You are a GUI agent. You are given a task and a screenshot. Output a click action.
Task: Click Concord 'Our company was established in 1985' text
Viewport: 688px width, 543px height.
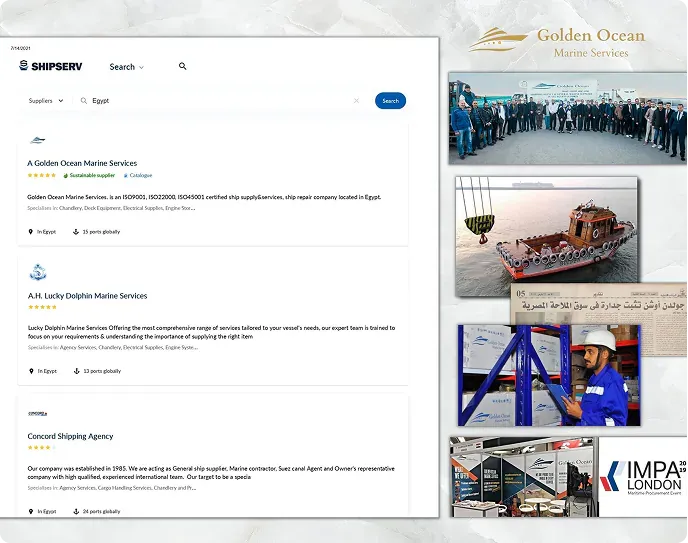211,473
